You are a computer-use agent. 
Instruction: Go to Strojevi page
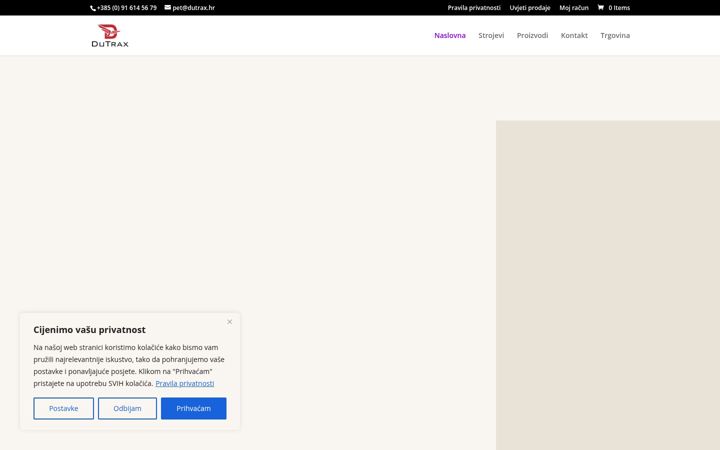click(x=491, y=35)
